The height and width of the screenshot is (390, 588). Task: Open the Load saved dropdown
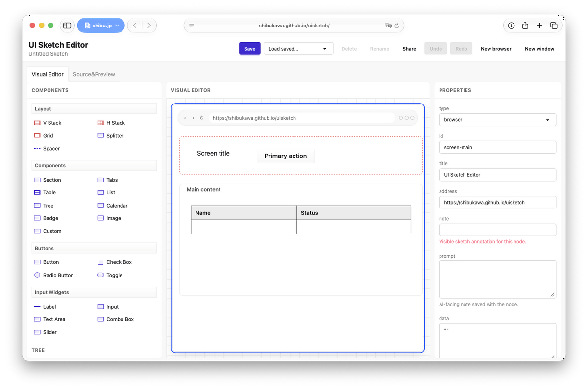click(x=298, y=49)
